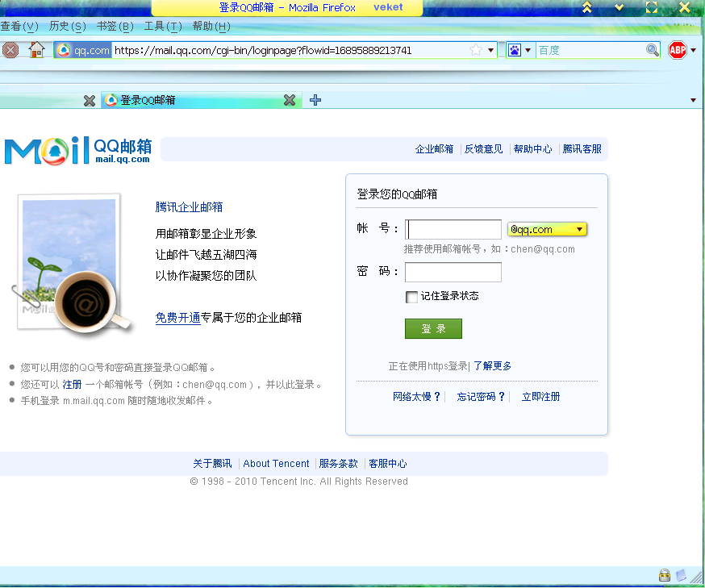Open a new tab with plus icon
The height and width of the screenshot is (588, 705).
(315, 100)
